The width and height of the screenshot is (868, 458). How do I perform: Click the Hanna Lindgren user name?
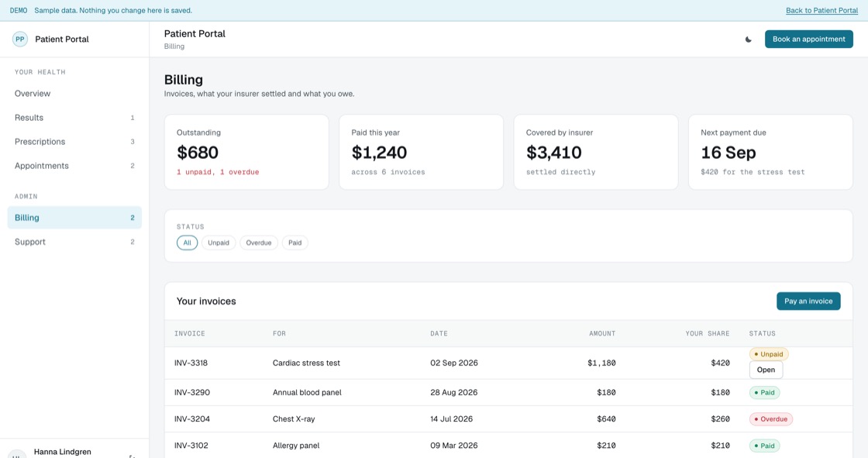pos(63,452)
